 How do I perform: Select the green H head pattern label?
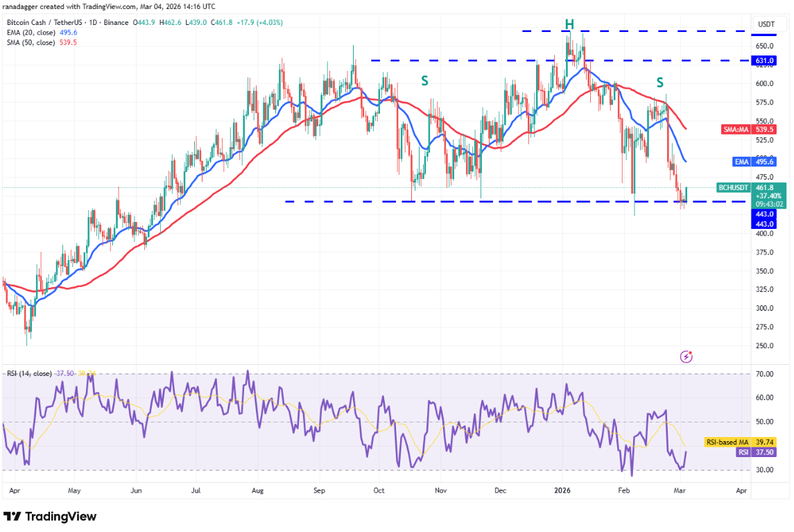pyautogui.click(x=569, y=24)
